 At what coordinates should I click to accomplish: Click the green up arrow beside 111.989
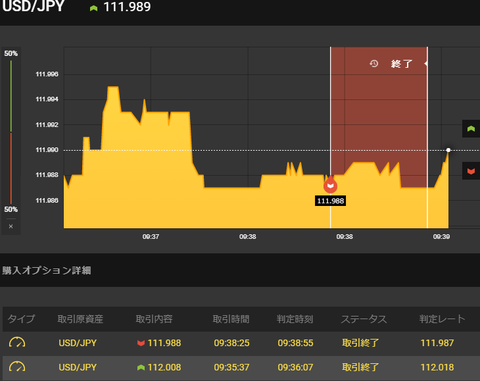click(x=94, y=8)
